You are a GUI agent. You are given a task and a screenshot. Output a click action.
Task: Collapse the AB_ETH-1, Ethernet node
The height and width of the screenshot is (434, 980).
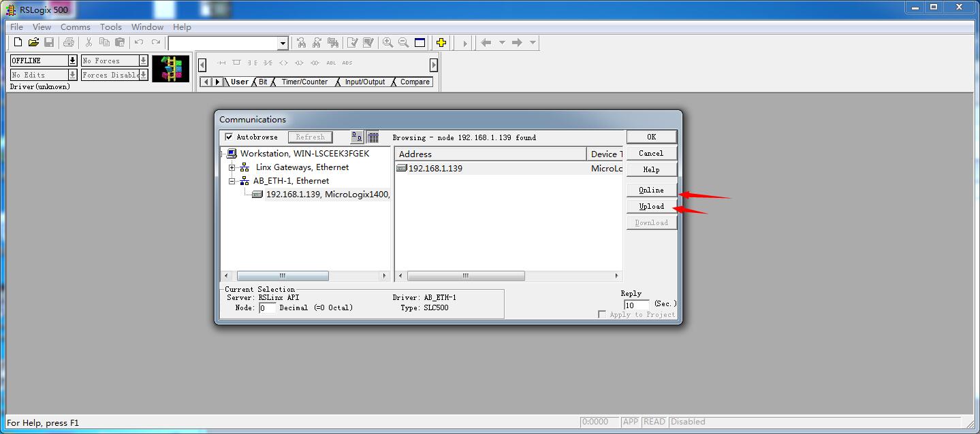click(x=232, y=181)
